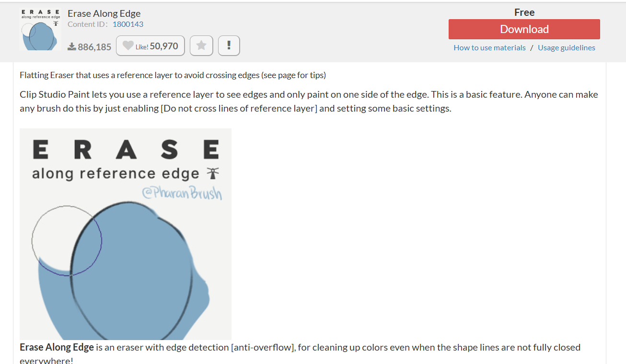Open the Usage guidelines link
The height and width of the screenshot is (364, 626).
pyautogui.click(x=566, y=47)
